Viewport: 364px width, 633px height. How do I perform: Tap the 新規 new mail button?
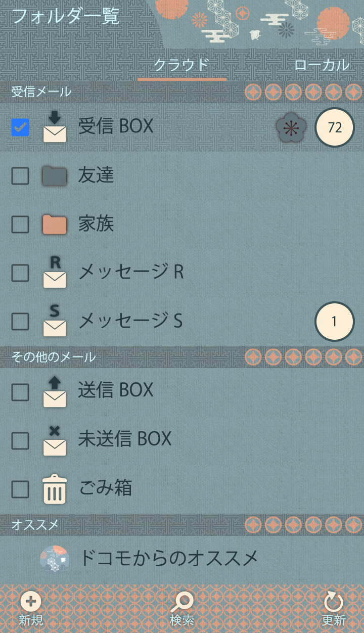(x=31, y=609)
